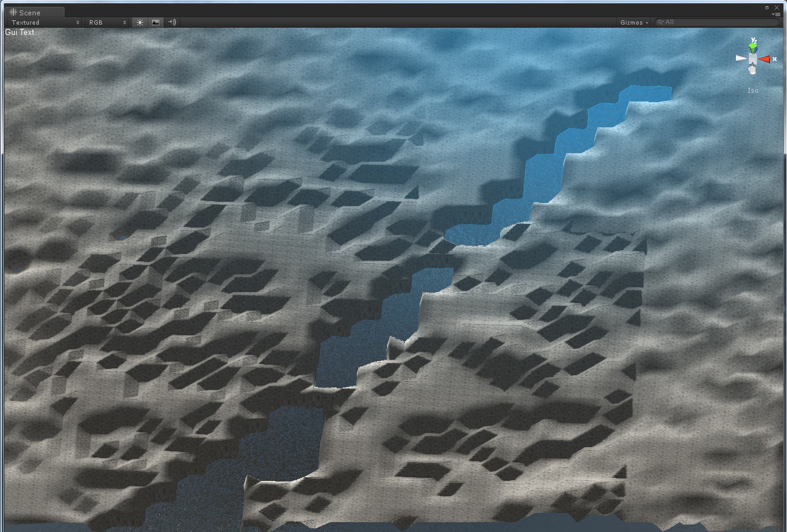The image size is (787, 532).
Task: Select the Gui Text label in scene
Action: click(x=20, y=32)
